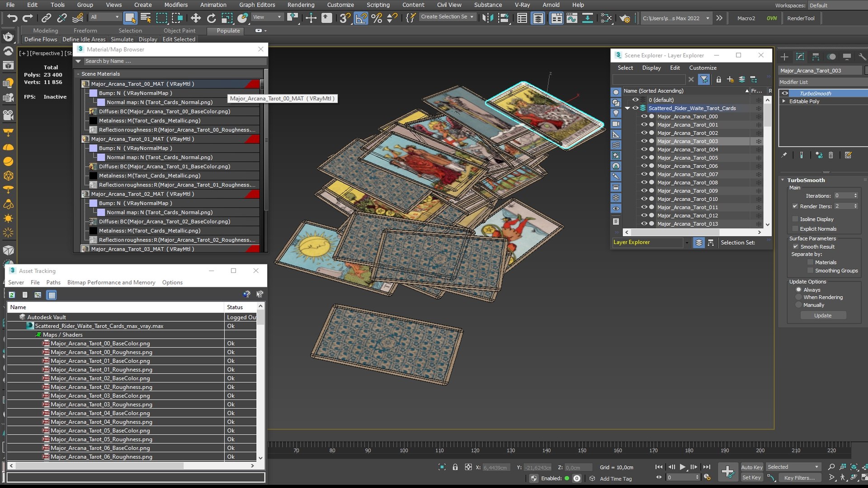
Task: Enable Explicit Normals checkbox
Action: pos(795,229)
